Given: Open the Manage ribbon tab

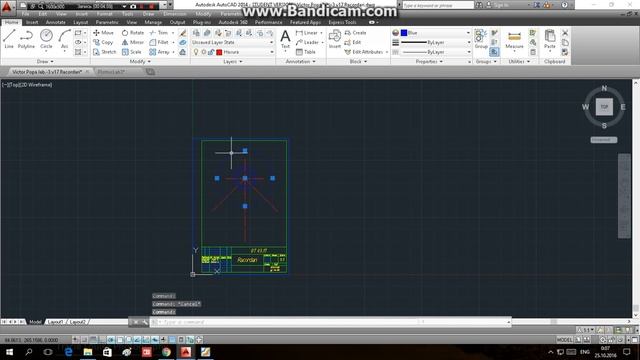Looking at the screenshot, I should point(153,22).
